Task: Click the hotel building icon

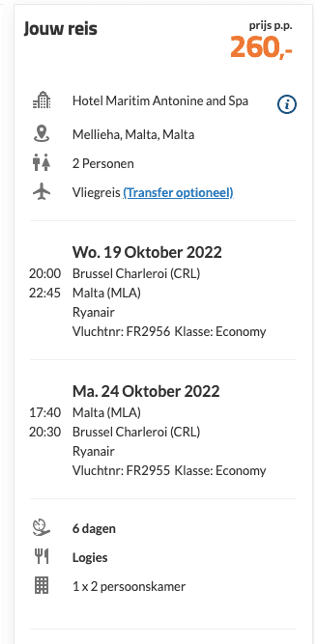Action: tap(42, 100)
